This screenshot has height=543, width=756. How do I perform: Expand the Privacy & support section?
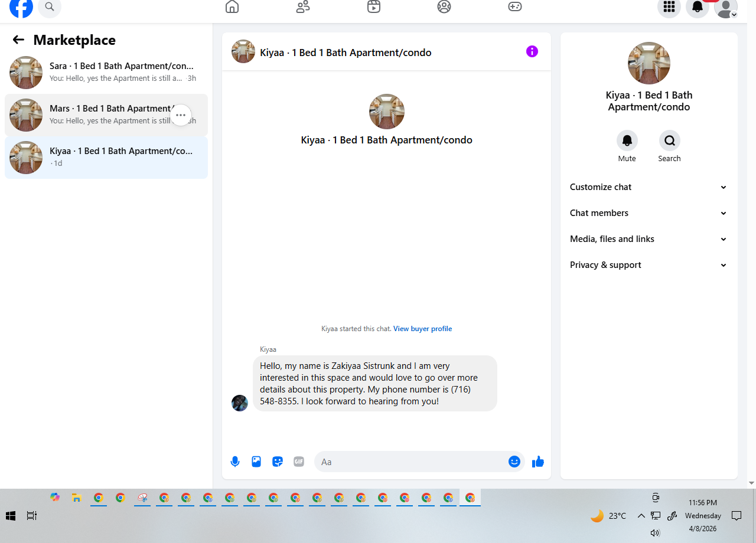[x=649, y=265]
